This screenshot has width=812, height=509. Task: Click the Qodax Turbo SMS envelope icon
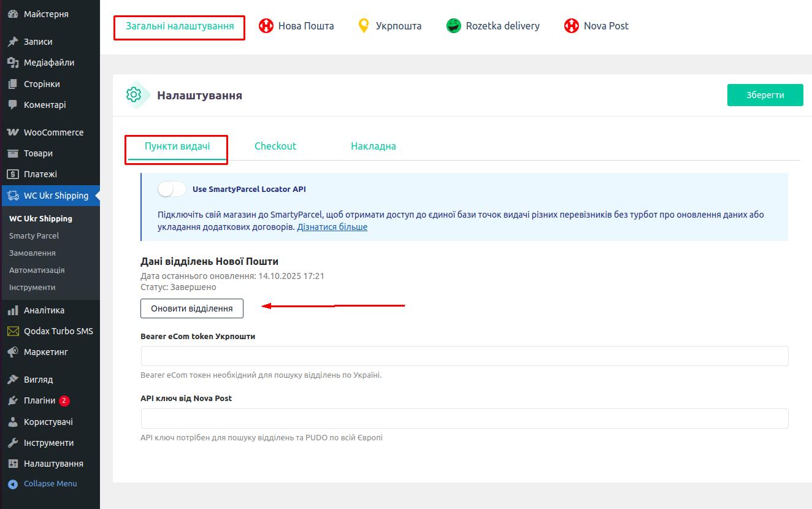[x=12, y=331]
